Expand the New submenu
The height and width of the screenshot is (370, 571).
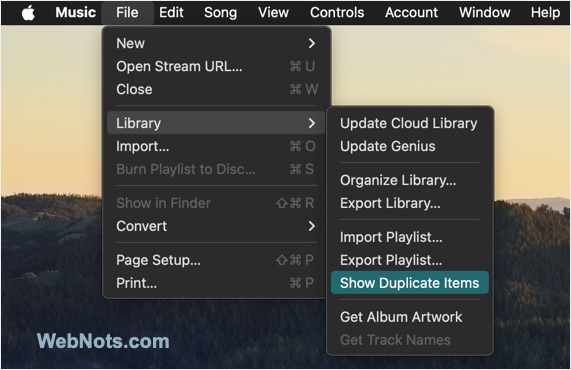(x=216, y=43)
